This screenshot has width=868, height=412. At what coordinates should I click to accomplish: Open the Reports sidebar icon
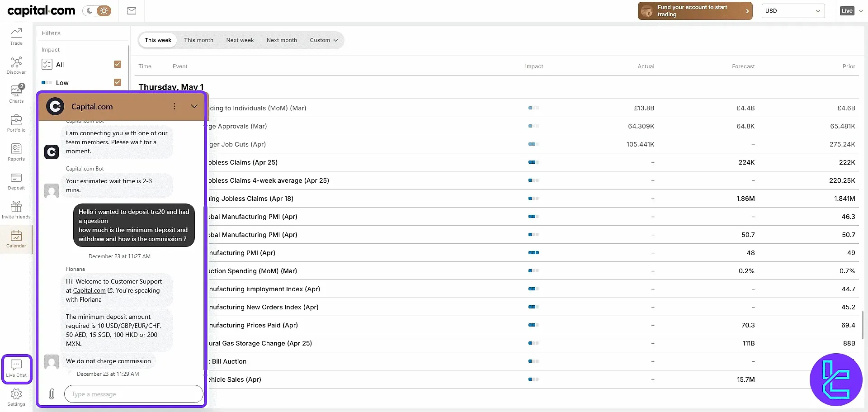pyautogui.click(x=16, y=152)
